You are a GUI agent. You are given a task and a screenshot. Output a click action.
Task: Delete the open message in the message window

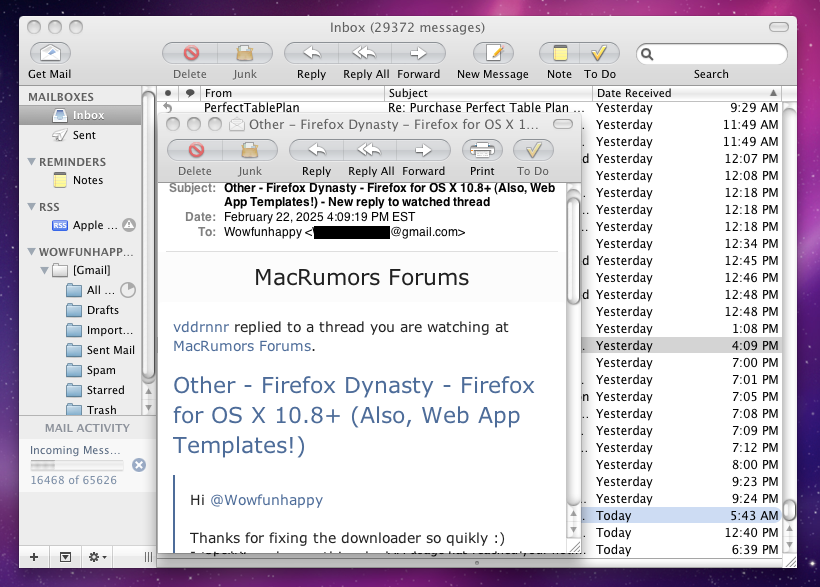(195, 150)
